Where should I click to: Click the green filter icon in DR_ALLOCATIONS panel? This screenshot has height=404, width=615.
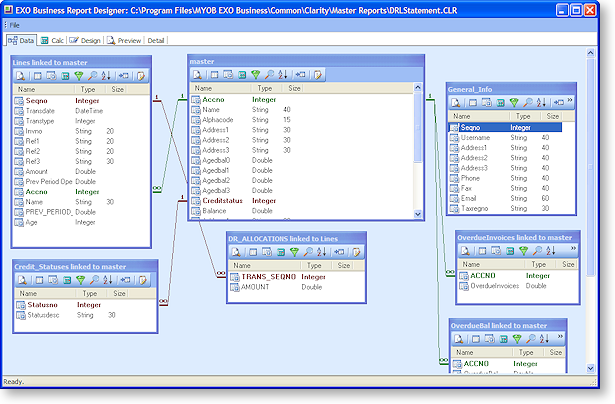[294, 253]
